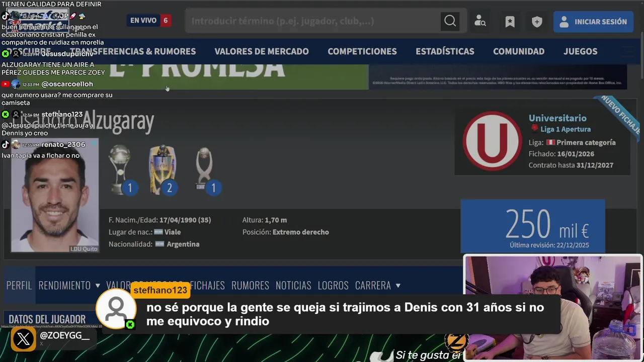
Task: Click the INICIAR SESIÓN button
Action: click(x=593, y=22)
